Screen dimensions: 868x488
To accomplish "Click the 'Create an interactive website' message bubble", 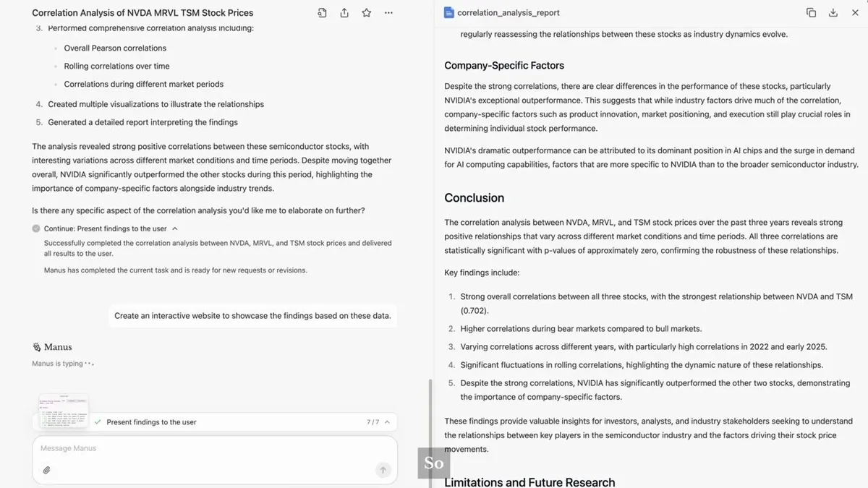I will pyautogui.click(x=252, y=316).
